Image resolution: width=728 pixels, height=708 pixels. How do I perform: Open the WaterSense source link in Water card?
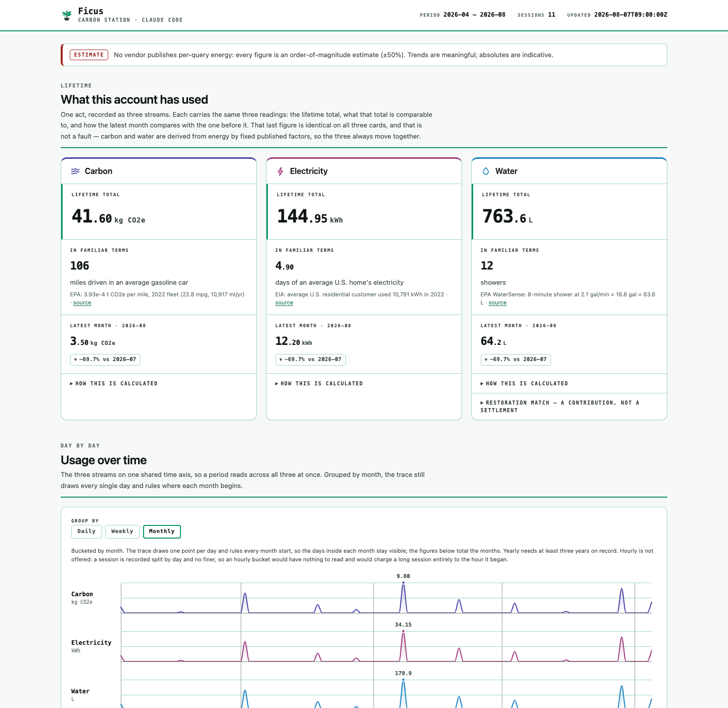(x=497, y=303)
